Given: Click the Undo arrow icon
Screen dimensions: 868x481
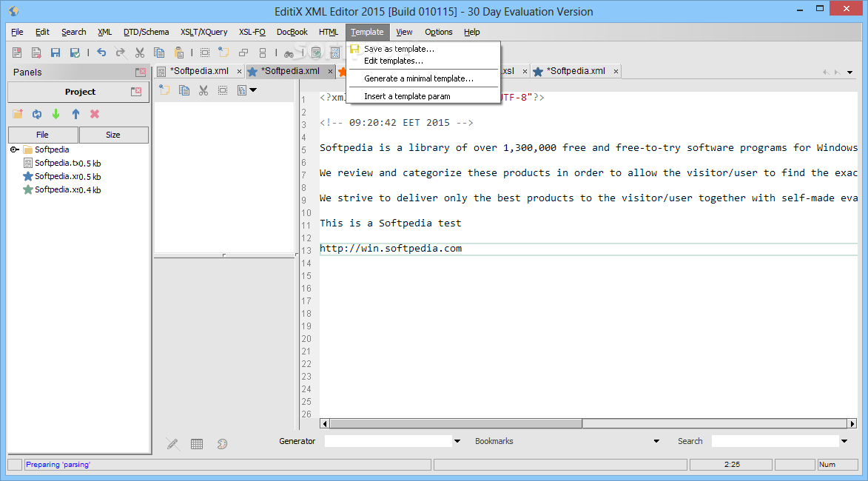Looking at the screenshot, I should [101, 52].
